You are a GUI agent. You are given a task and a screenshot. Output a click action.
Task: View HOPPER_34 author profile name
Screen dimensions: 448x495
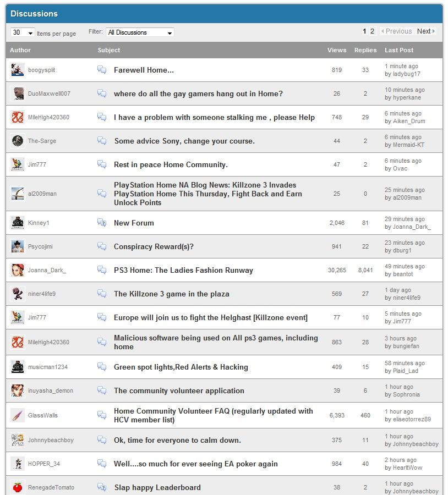44,464
